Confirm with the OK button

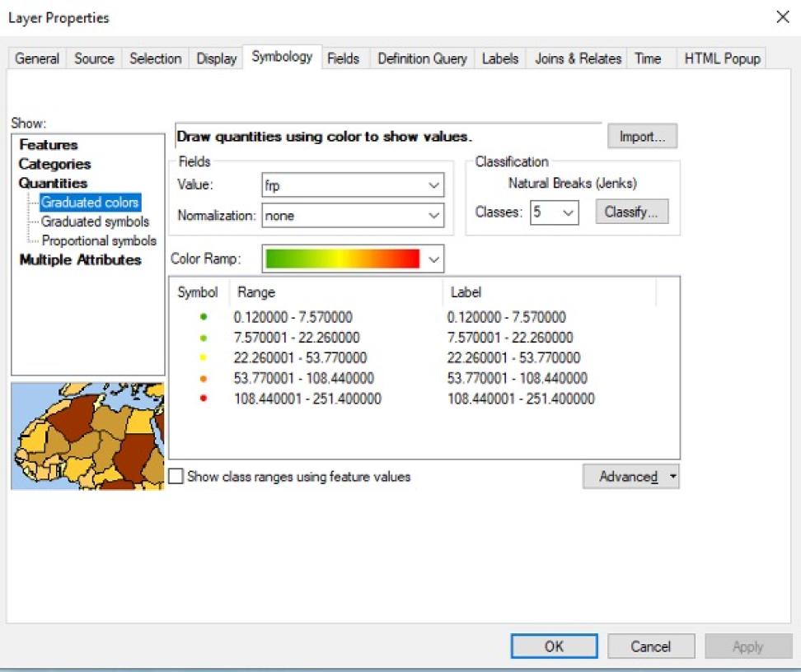555,646
